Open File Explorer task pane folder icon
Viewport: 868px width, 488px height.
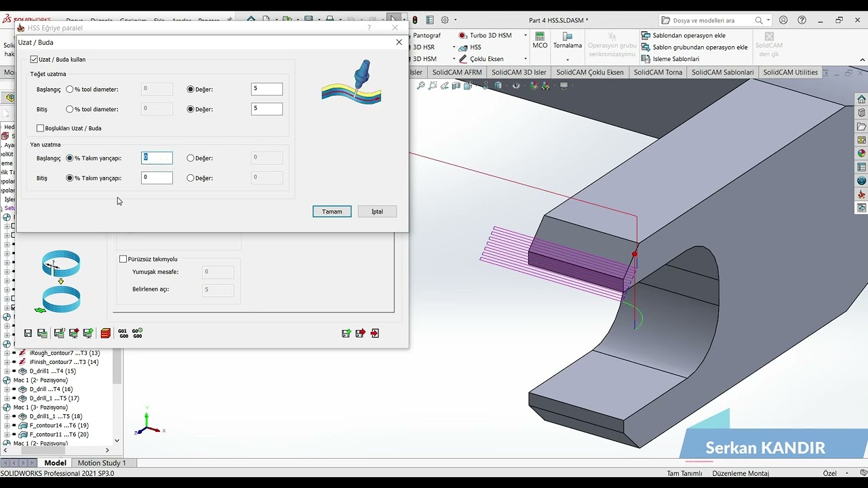861,127
